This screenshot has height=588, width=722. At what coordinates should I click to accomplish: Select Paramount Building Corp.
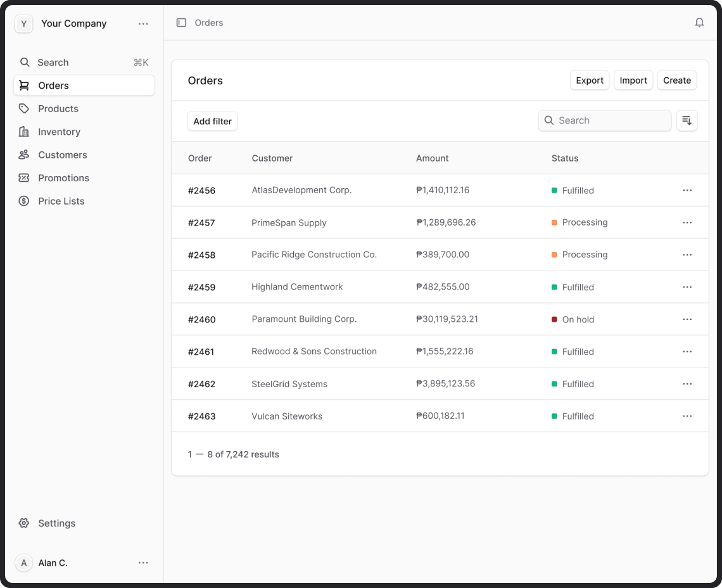(304, 319)
